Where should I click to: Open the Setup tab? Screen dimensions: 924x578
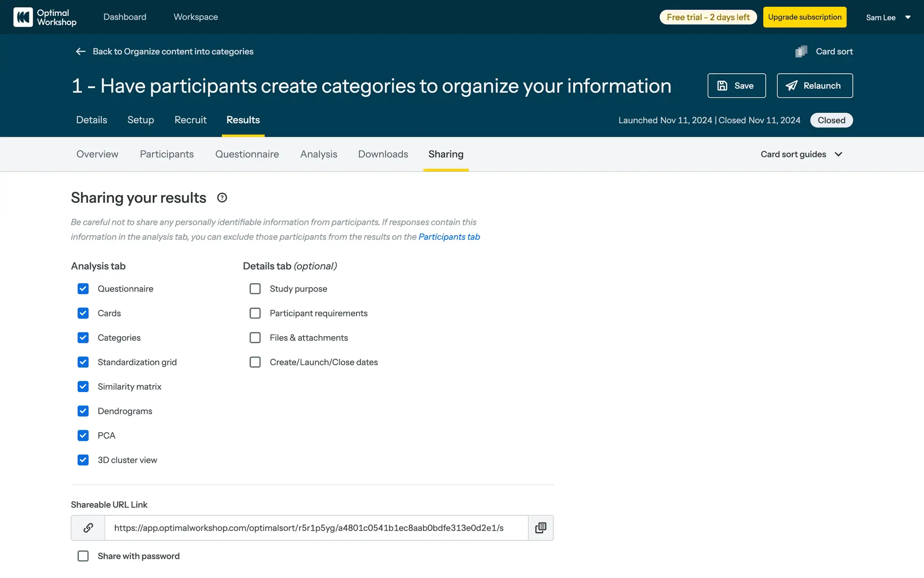click(141, 120)
